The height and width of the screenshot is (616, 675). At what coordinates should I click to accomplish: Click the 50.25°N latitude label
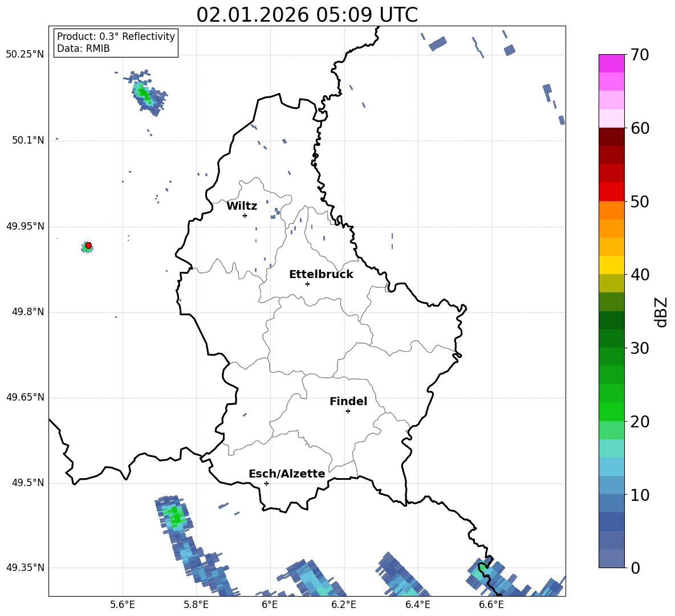(25, 55)
